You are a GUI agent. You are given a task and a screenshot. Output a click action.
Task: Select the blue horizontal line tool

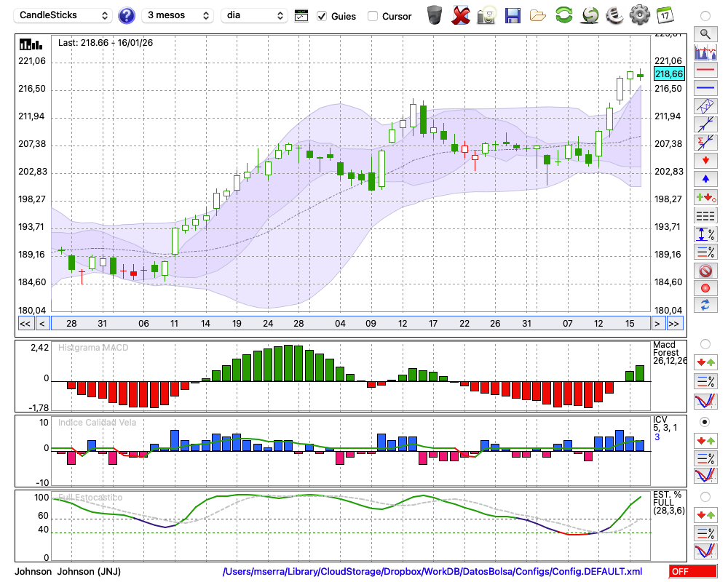(x=705, y=88)
